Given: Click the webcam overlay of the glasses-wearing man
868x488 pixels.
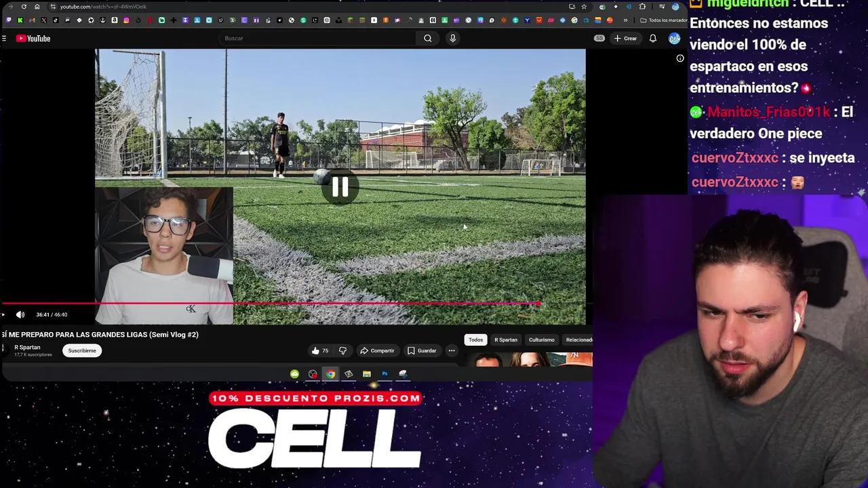Looking at the screenshot, I should 164,256.
